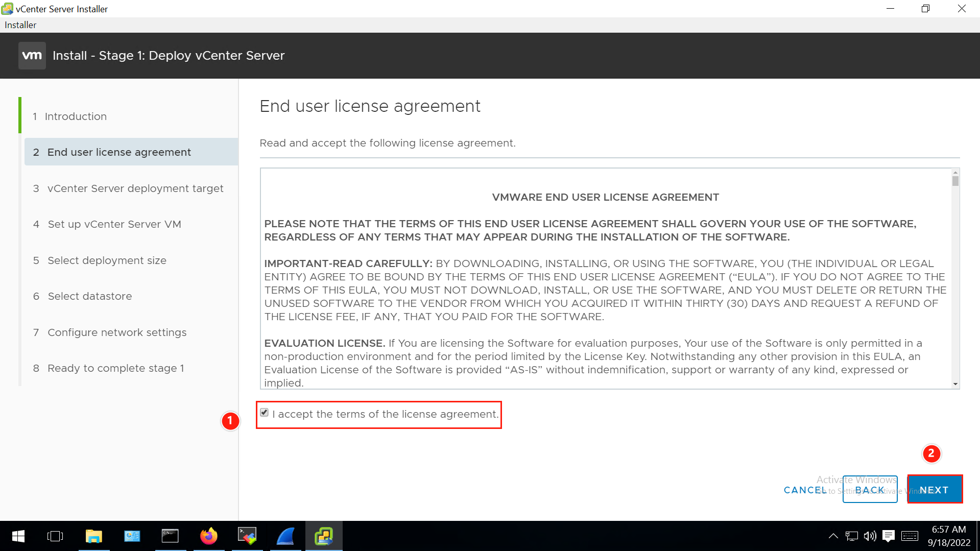
Task: Minimize the vCenter Server Installer window
Action: click(x=890, y=9)
